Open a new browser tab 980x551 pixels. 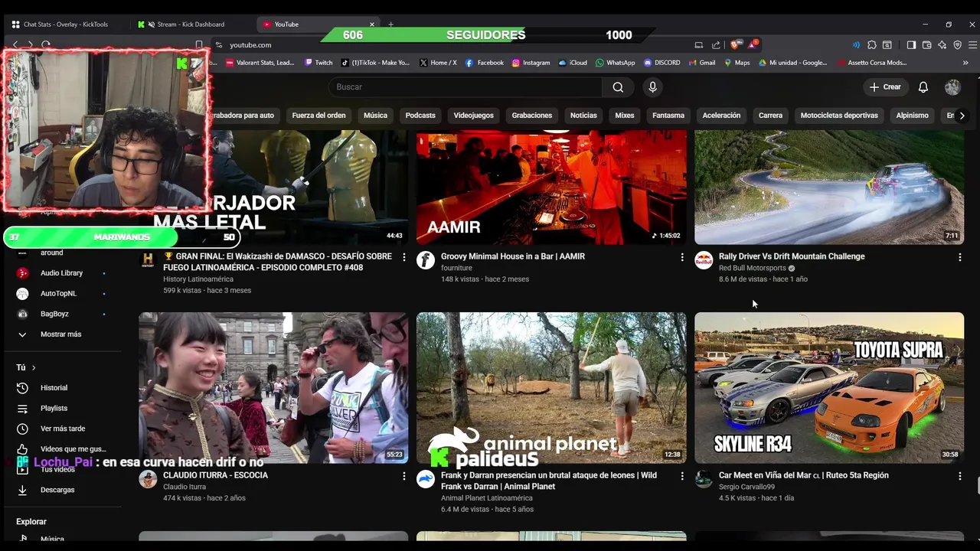(x=390, y=24)
